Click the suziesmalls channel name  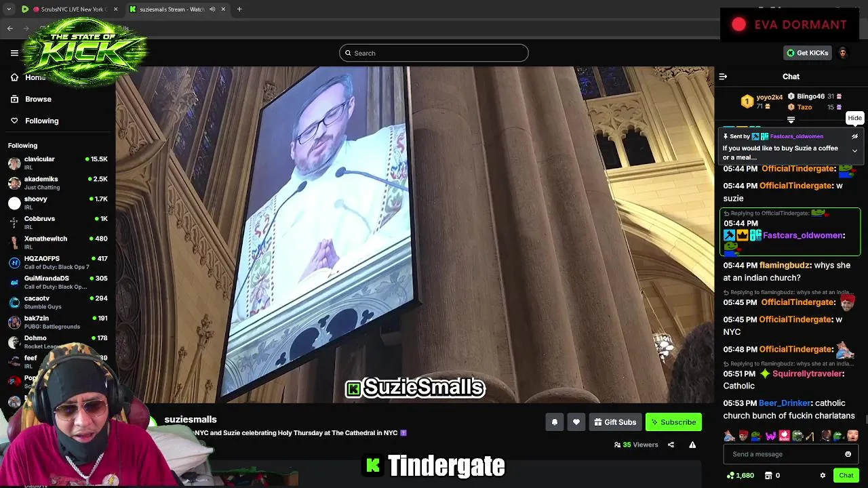click(x=191, y=420)
